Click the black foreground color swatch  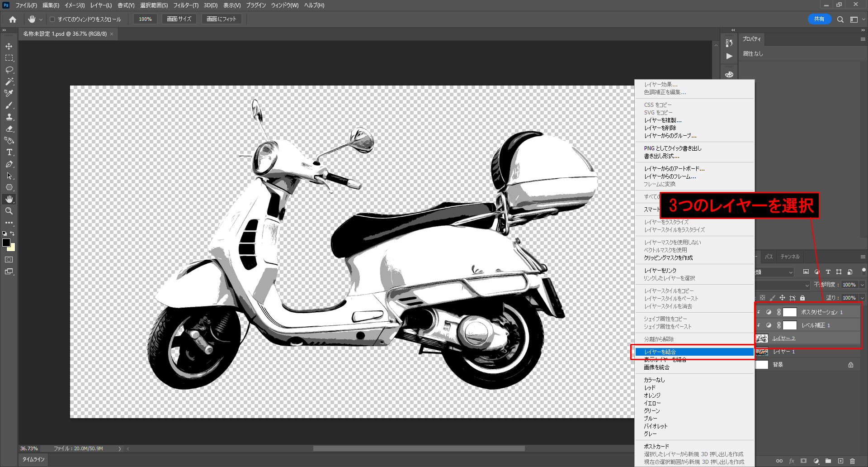[x=6, y=243]
